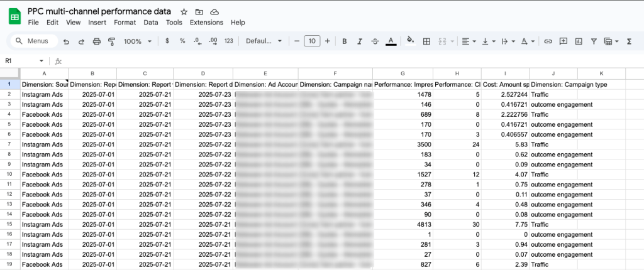Viewport: 644px width, 270px height.
Task: Open the Help menu
Action: [238, 23]
